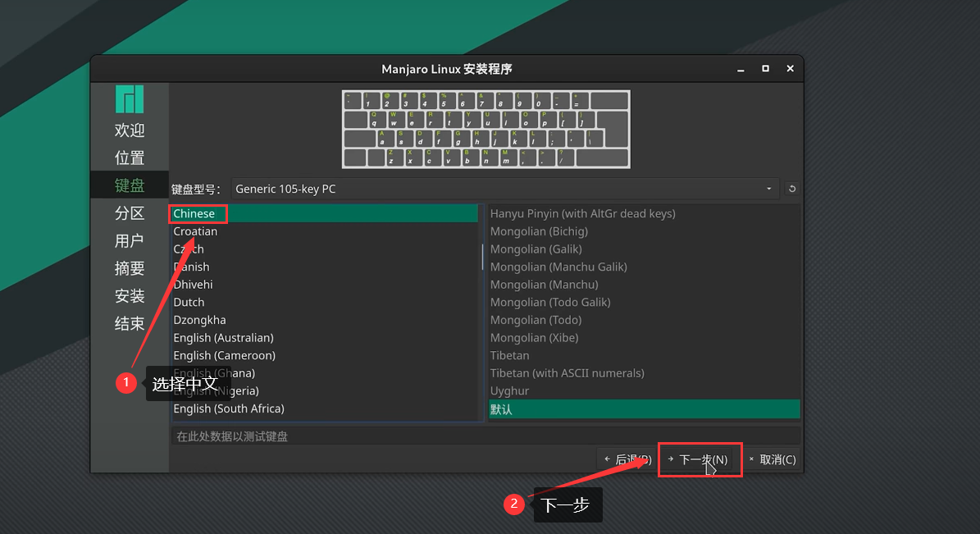
Task: Go to the 结束 step
Action: pos(130,323)
